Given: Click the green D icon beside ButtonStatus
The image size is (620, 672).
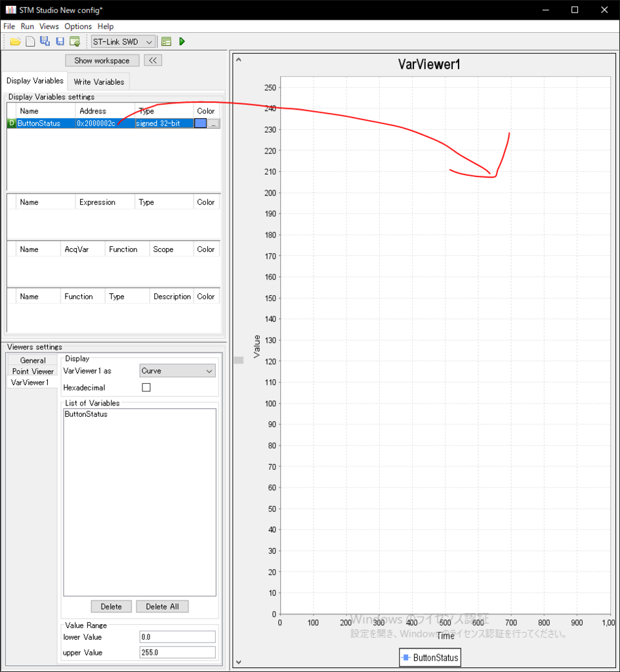Looking at the screenshot, I should (12, 123).
